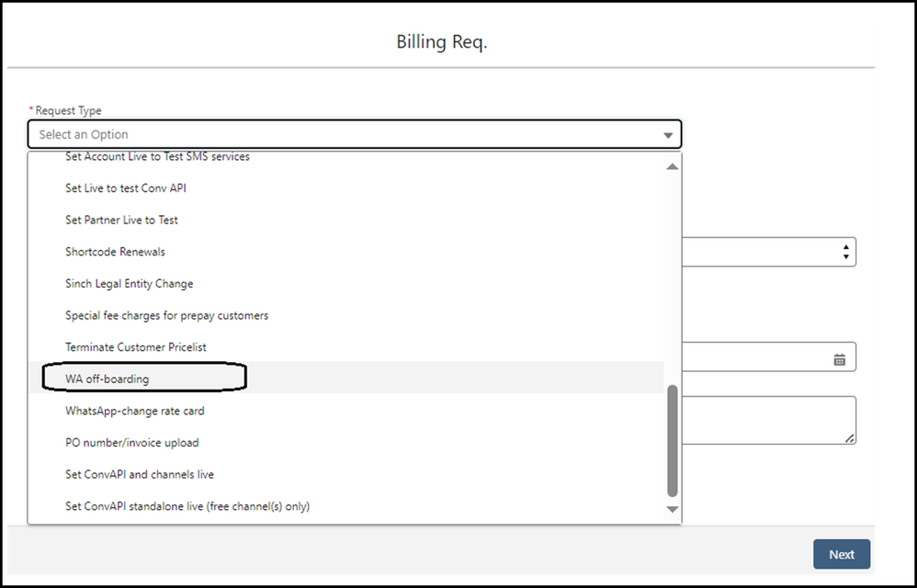Image resolution: width=917 pixels, height=588 pixels.
Task: Click the Request Type dropdown arrow
Action: [668, 135]
